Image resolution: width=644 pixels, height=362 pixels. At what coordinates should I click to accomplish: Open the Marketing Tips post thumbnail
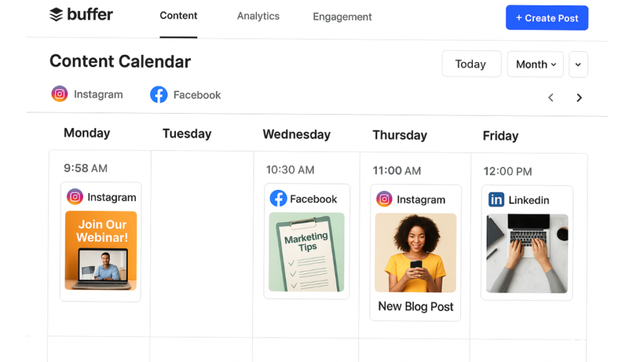pyautogui.click(x=306, y=252)
